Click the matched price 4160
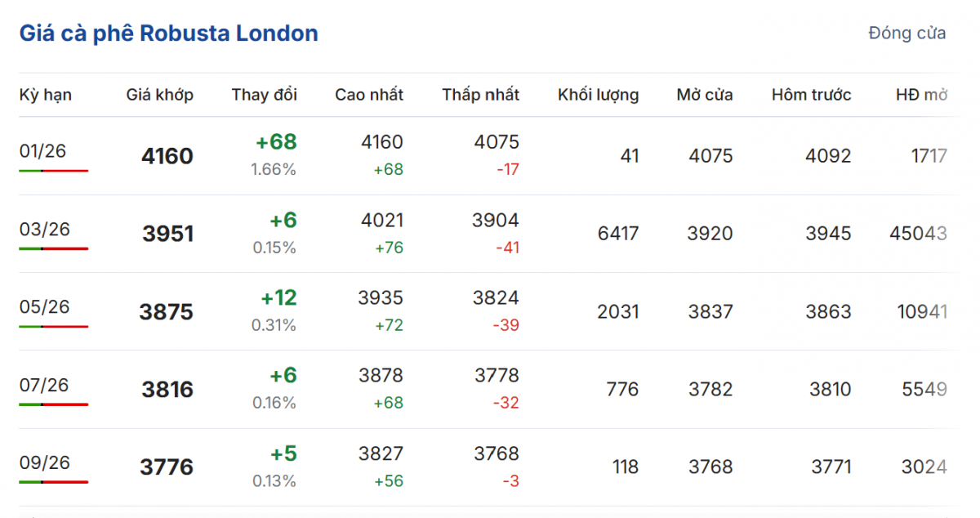This screenshot has width=980, height=518. (167, 156)
